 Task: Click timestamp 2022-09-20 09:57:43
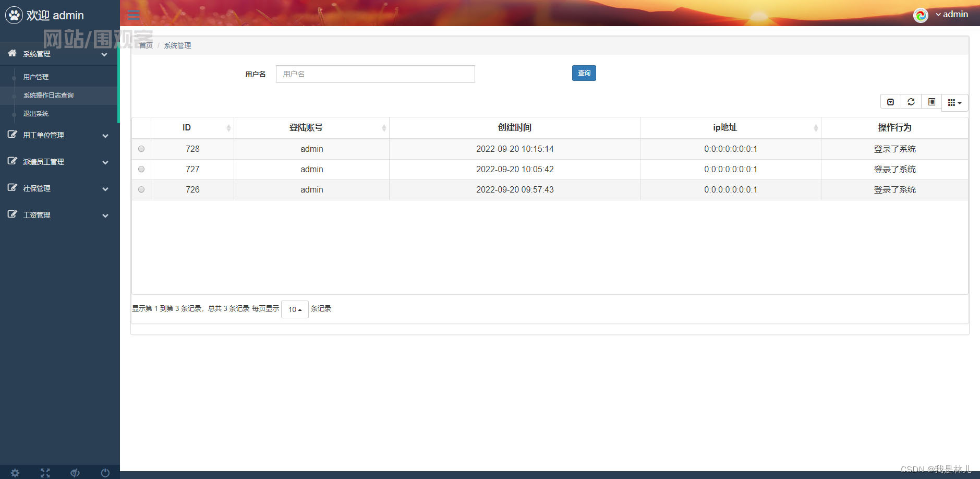[x=515, y=189]
